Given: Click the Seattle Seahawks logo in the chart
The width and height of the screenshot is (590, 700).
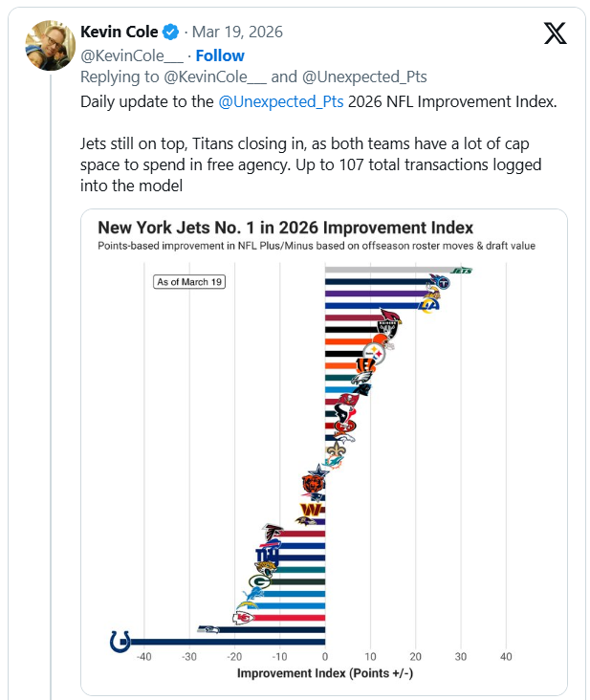Looking at the screenshot, I should tap(208, 628).
